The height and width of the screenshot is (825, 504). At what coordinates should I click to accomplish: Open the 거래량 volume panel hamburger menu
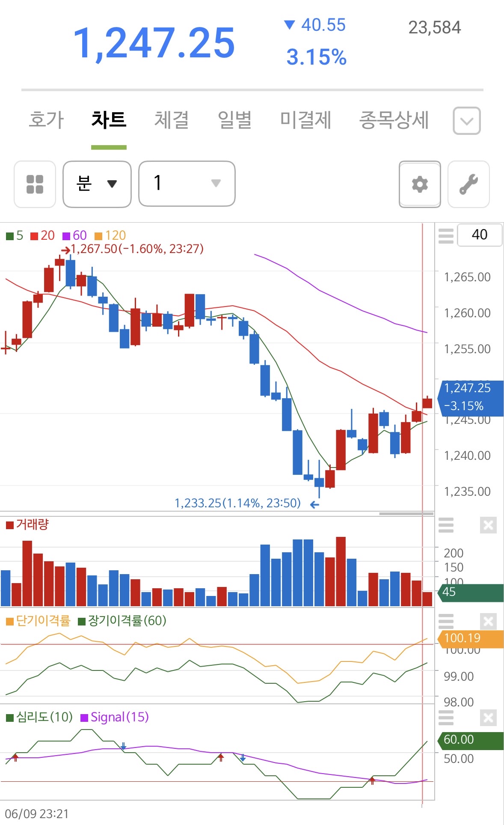[446, 525]
